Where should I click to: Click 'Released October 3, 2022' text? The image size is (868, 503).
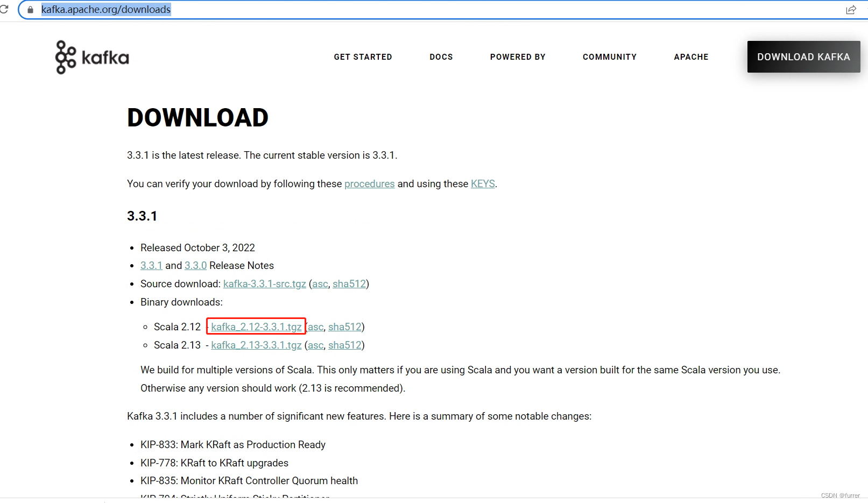point(197,248)
